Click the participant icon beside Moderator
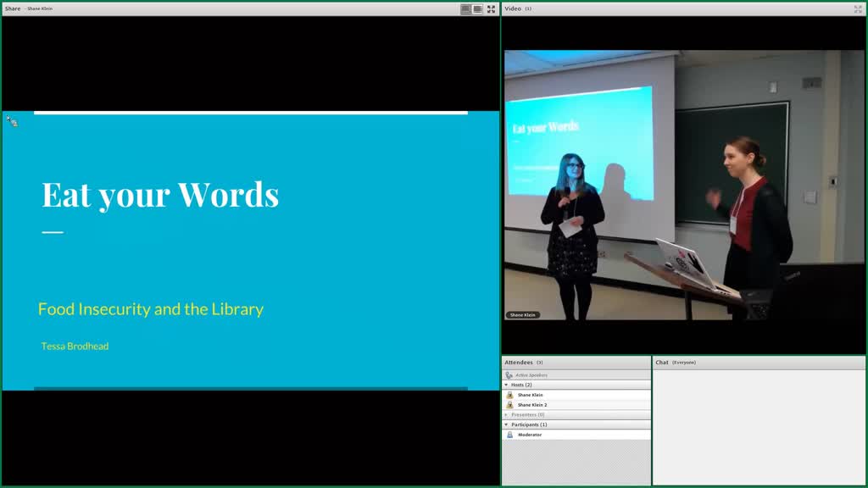Image resolution: width=868 pixels, height=488 pixels. tap(509, 435)
